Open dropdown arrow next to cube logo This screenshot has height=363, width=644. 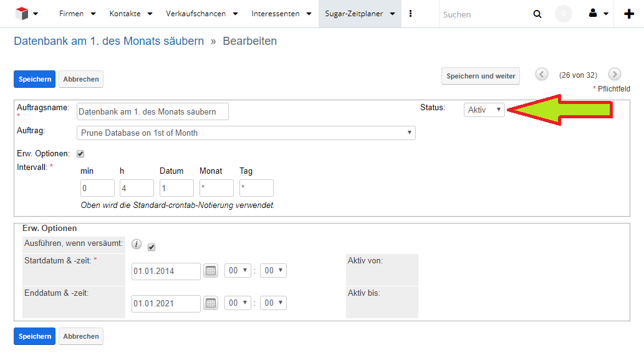pyautogui.click(x=36, y=14)
